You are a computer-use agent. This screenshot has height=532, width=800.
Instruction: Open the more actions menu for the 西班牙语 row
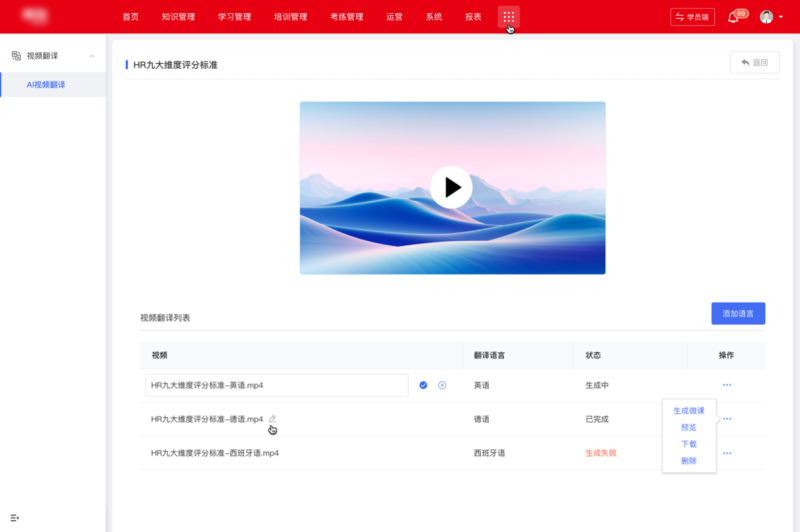[727, 453]
